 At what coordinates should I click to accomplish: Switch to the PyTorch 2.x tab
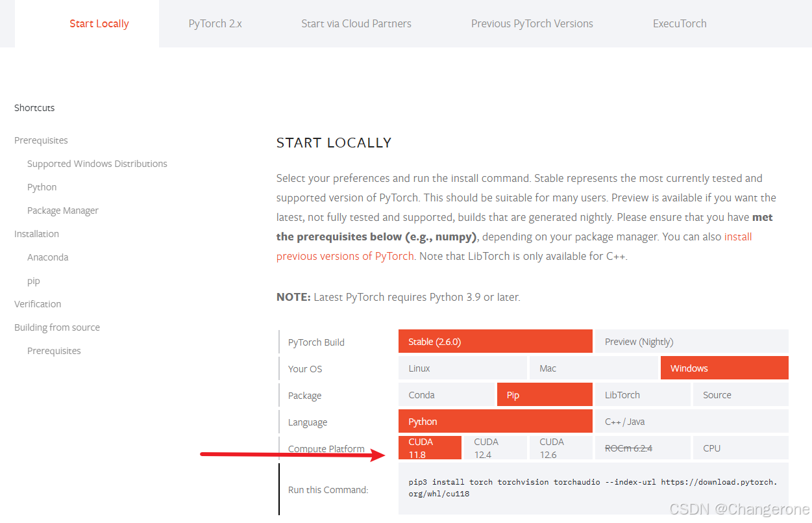pyautogui.click(x=215, y=23)
